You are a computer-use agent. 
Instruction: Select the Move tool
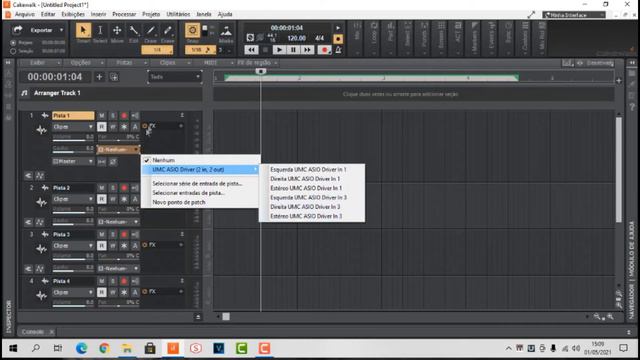pyautogui.click(x=117, y=30)
